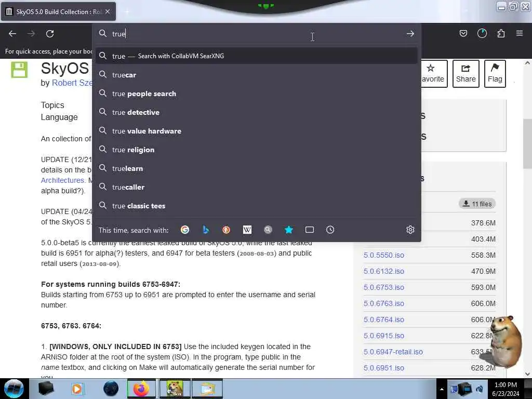532x399 pixels.
Task: Go back with the browser back arrow
Action: [x=12, y=34]
